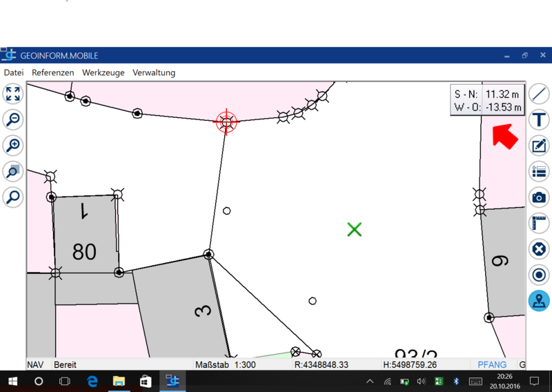Click the Maßstab 1:300 scale display
The width and height of the screenshot is (552, 392).
click(x=226, y=364)
